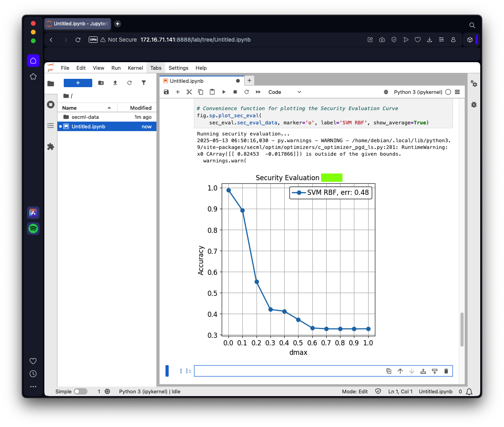504x427 pixels.
Task: Enable the debugger bug icon in toolbar
Action: (x=386, y=92)
